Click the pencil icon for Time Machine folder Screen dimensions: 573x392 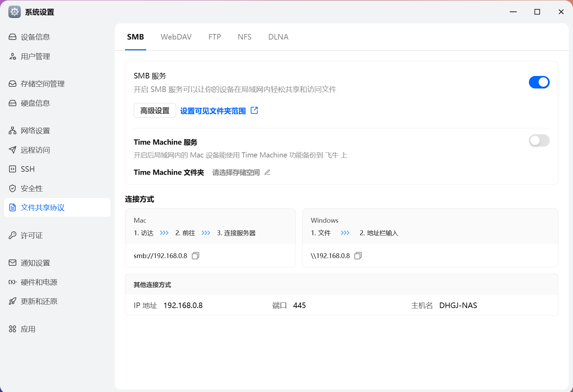(267, 172)
